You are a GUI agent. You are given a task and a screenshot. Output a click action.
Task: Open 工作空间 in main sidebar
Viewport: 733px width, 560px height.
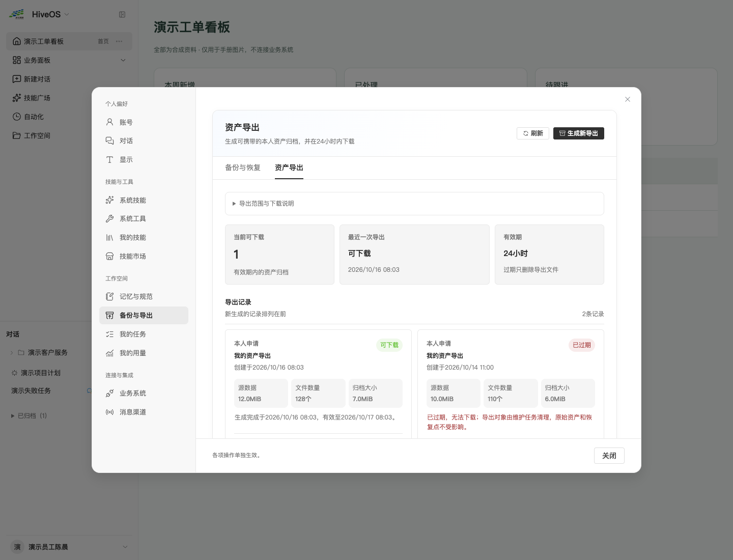[x=69, y=135]
